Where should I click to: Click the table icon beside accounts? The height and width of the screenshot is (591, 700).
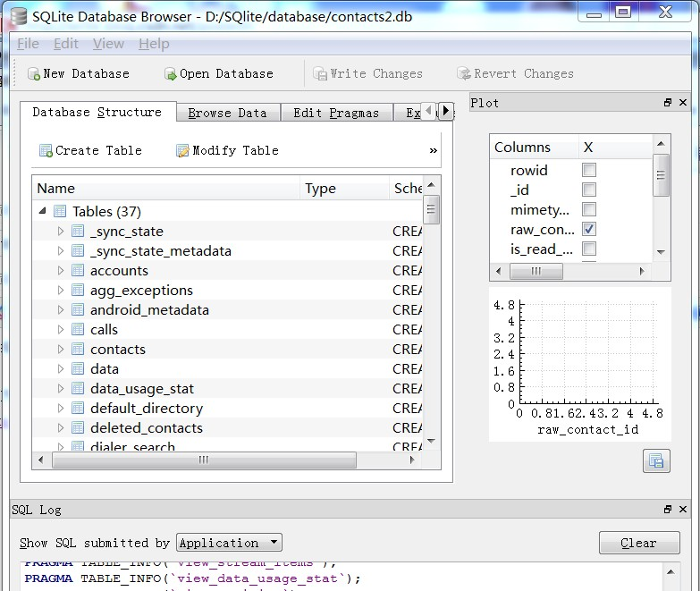coord(78,271)
